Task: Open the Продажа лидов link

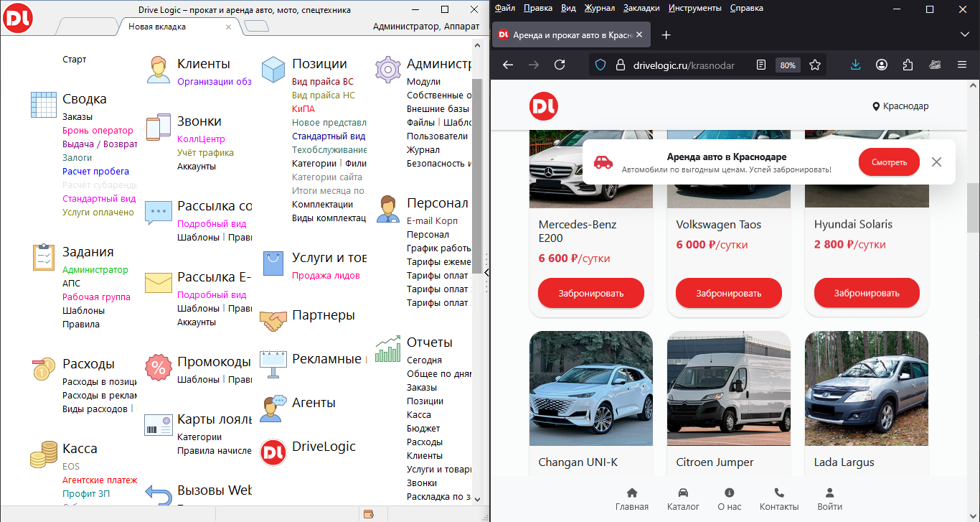Action: coord(326,276)
